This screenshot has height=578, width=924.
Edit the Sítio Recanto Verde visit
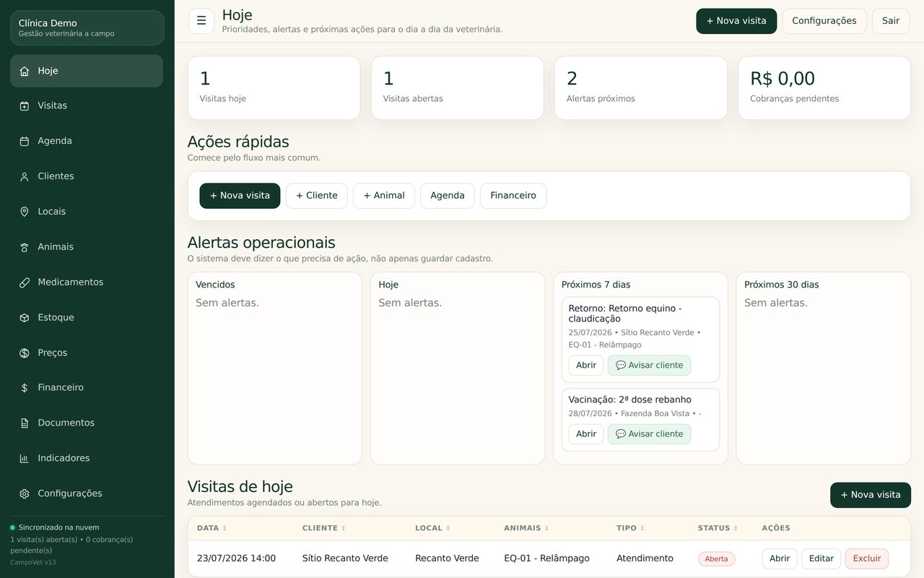[x=821, y=558]
